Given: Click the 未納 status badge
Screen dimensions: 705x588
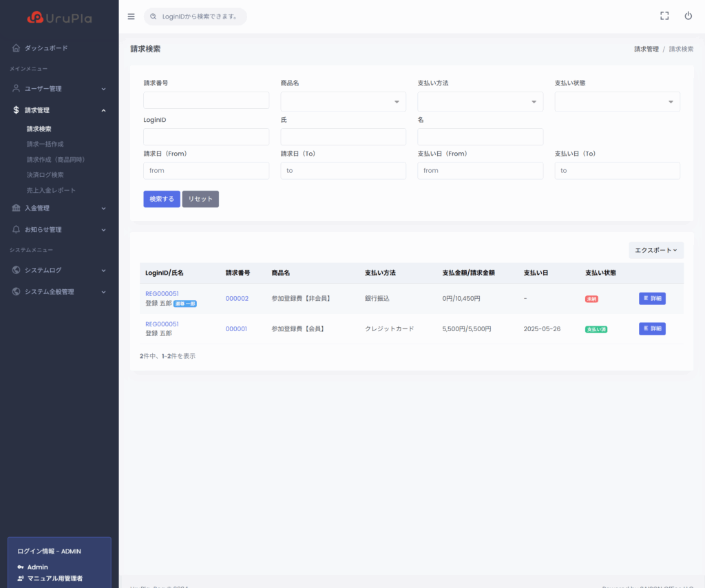Looking at the screenshot, I should pos(591,299).
